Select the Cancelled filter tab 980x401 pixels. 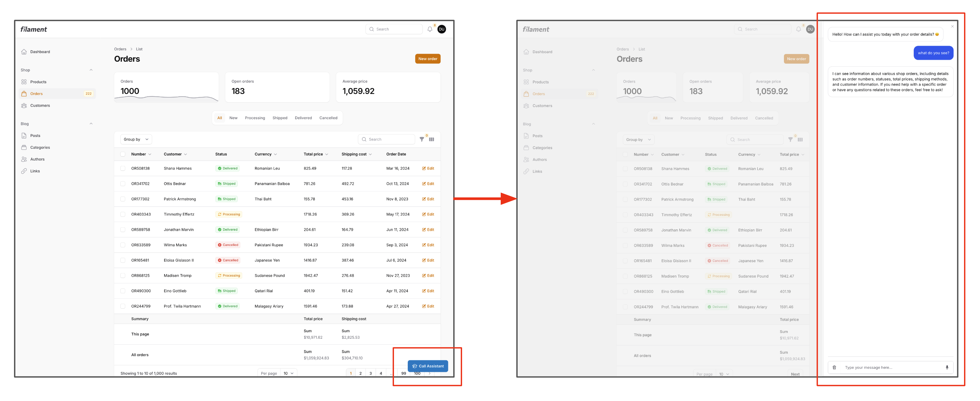[328, 118]
